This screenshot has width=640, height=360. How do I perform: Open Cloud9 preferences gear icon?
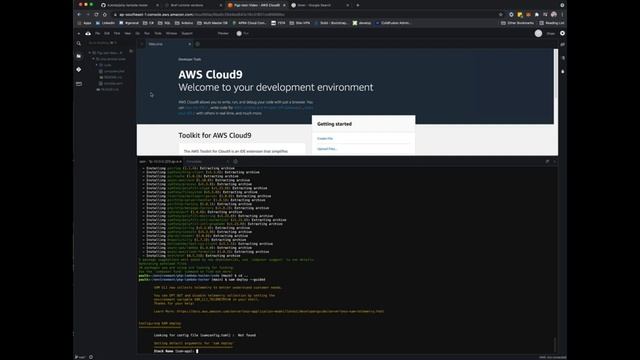(x=562, y=33)
